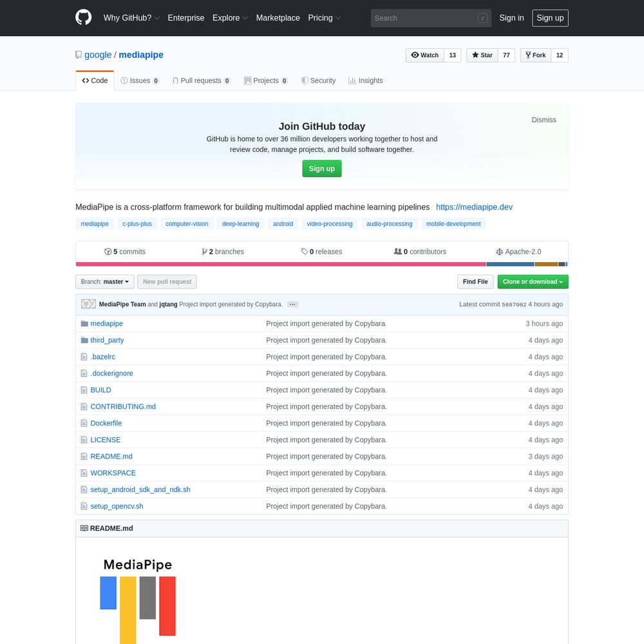
Task: Click the computer-vision topic tag
Action: tap(187, 224)
